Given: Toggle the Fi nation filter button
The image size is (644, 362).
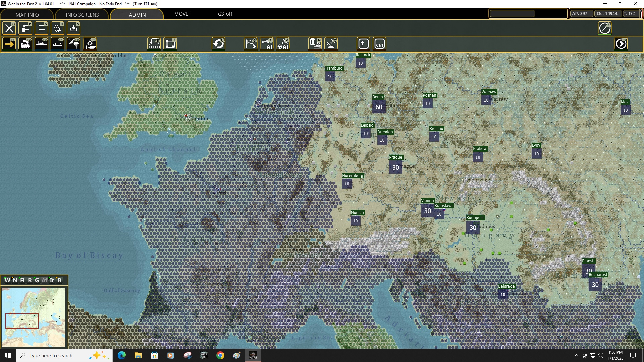Looking at the screenshot, I should tap(22, 280).
